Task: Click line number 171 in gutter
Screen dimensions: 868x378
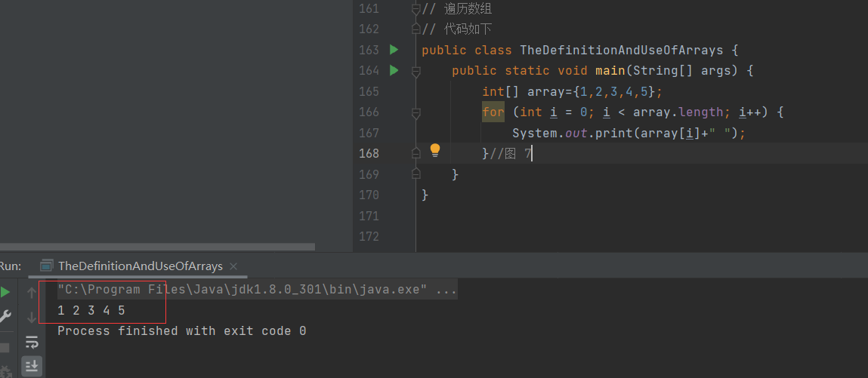Action: tap(369, 216)
